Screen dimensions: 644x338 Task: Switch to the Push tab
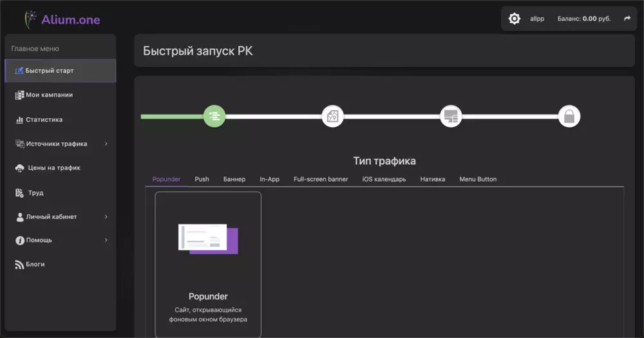click(202, 179)
